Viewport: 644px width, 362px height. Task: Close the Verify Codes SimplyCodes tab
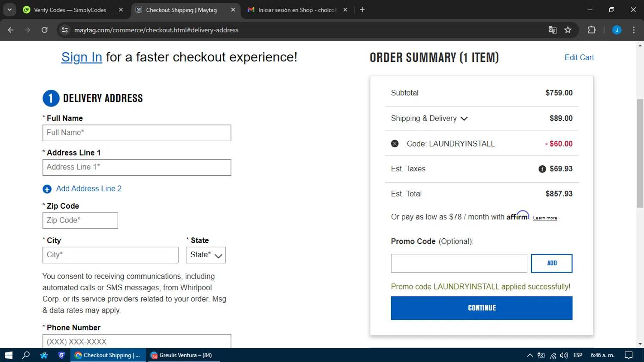coord(121,10)
